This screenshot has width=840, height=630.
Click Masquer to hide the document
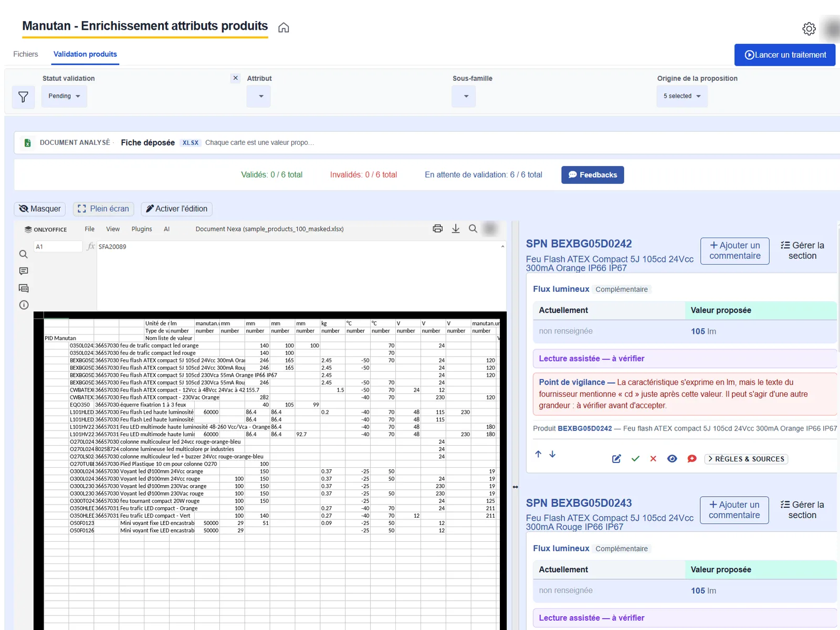pyautogui.click(x=40, y=209)
